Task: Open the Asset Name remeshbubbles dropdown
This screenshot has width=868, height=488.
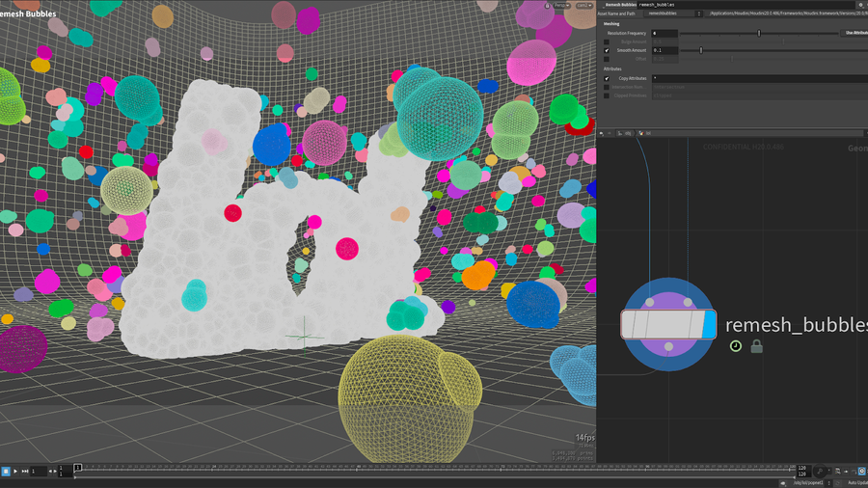Action: click(x=673, y=14)
